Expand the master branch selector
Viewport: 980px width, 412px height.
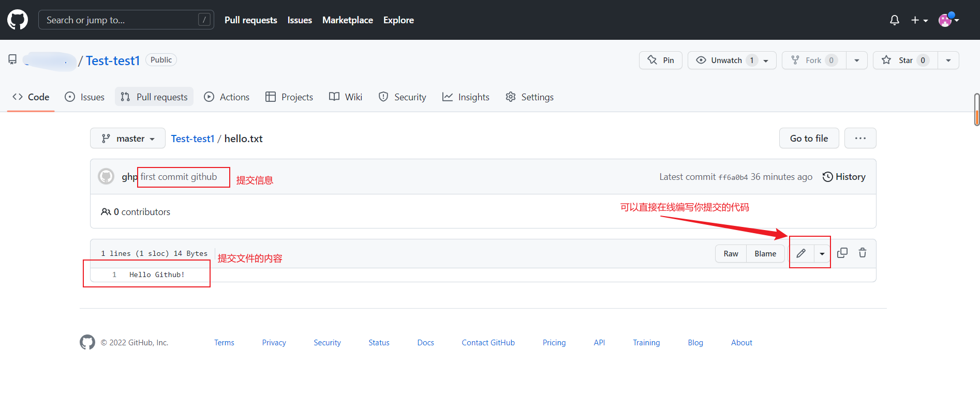[x=128, y=138]
